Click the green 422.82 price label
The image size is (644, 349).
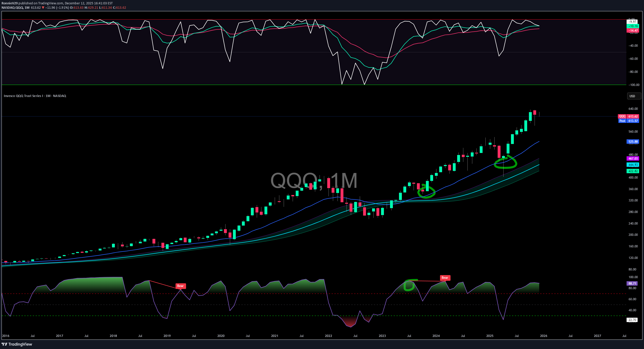coord(633,171)
